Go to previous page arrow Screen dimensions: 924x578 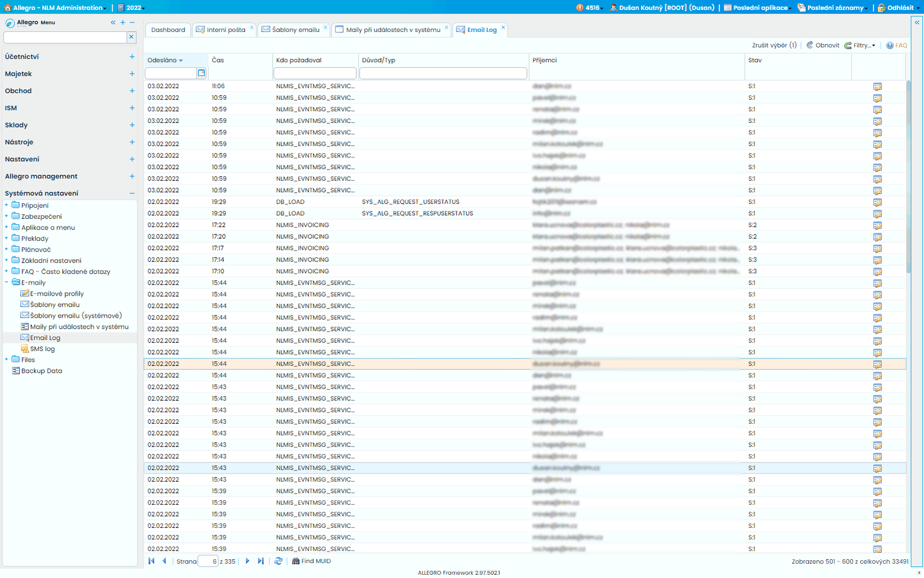coord(164,561)
